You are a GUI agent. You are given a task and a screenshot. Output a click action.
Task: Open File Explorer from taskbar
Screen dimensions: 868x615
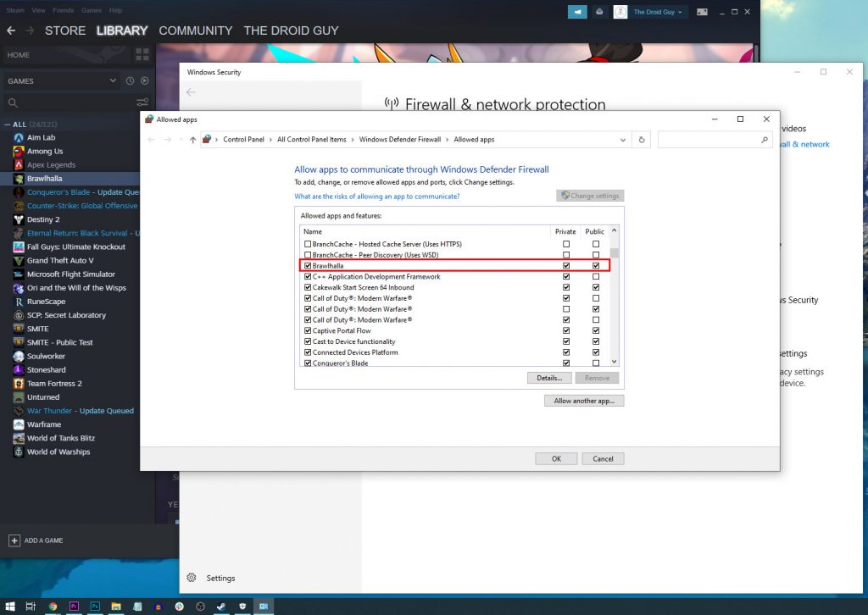click(x=115, y=607)
